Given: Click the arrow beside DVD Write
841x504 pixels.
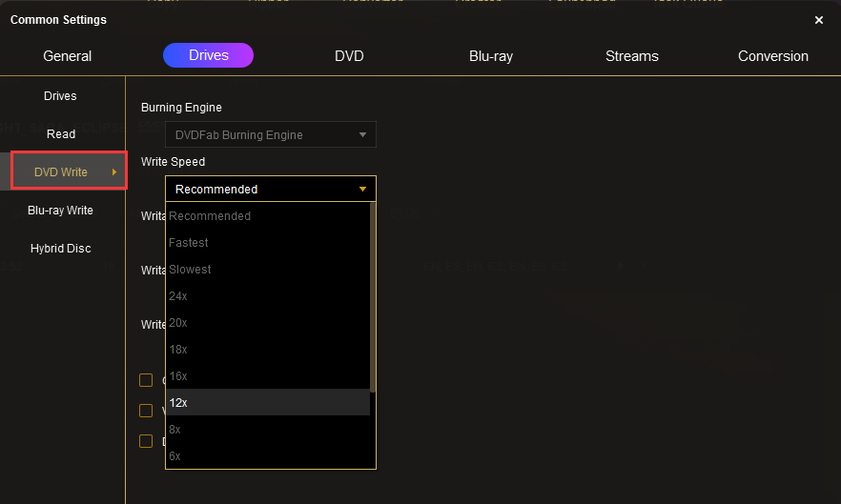Looking at the screenshot, I should tap(114, 172).
